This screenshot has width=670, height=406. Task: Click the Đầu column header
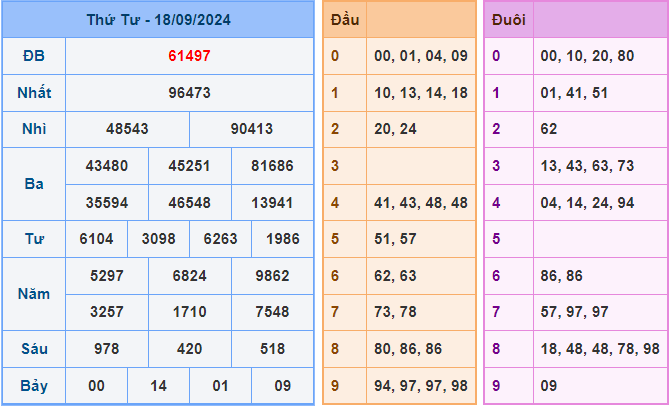[x=345, y=19]
